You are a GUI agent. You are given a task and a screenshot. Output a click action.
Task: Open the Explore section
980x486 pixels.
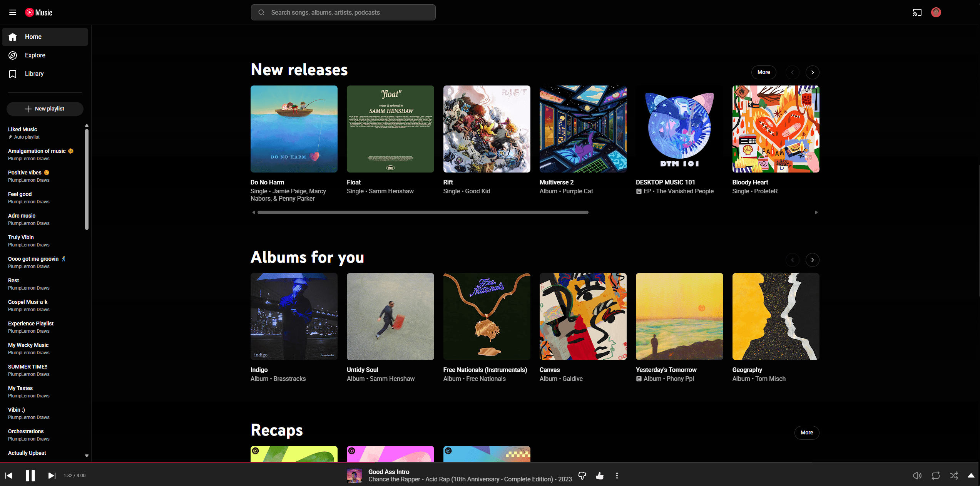[x=35, y=55]
